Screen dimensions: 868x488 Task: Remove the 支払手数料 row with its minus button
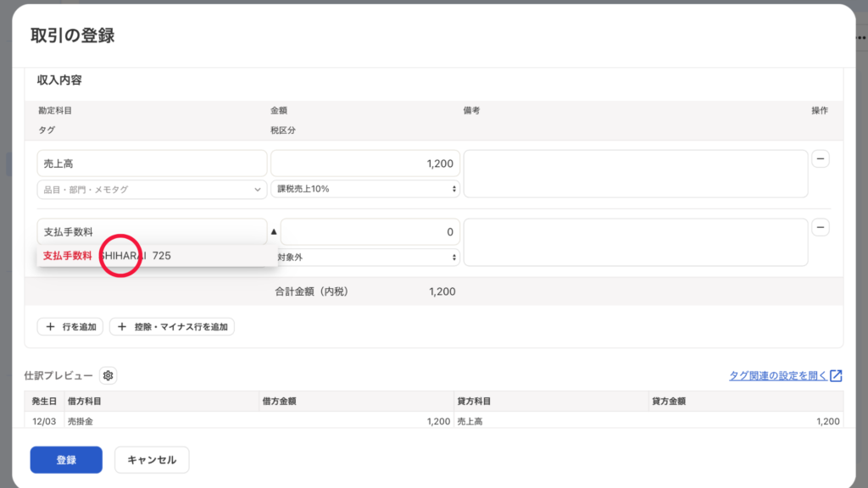pyautogui.click(x=821, y=227)
